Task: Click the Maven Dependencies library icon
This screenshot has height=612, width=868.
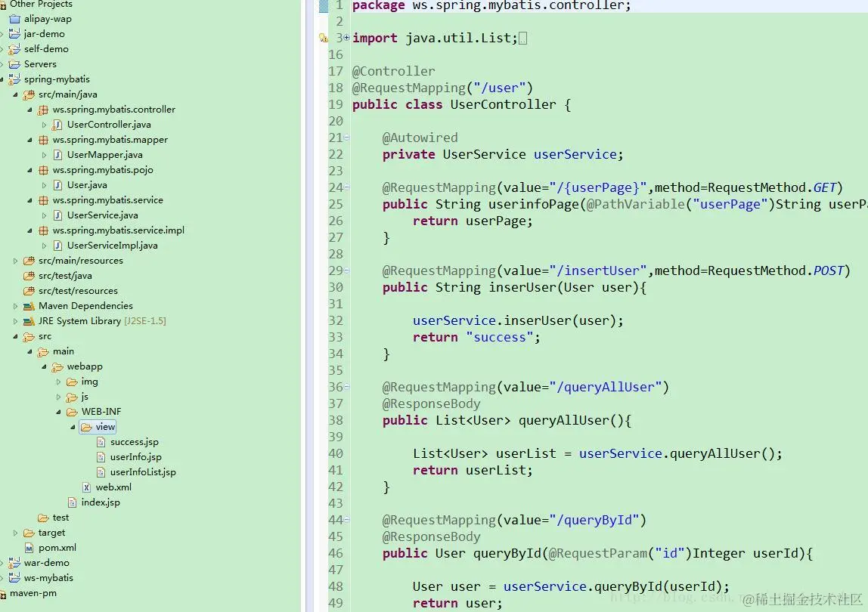Action: click(x=29, y=306)
